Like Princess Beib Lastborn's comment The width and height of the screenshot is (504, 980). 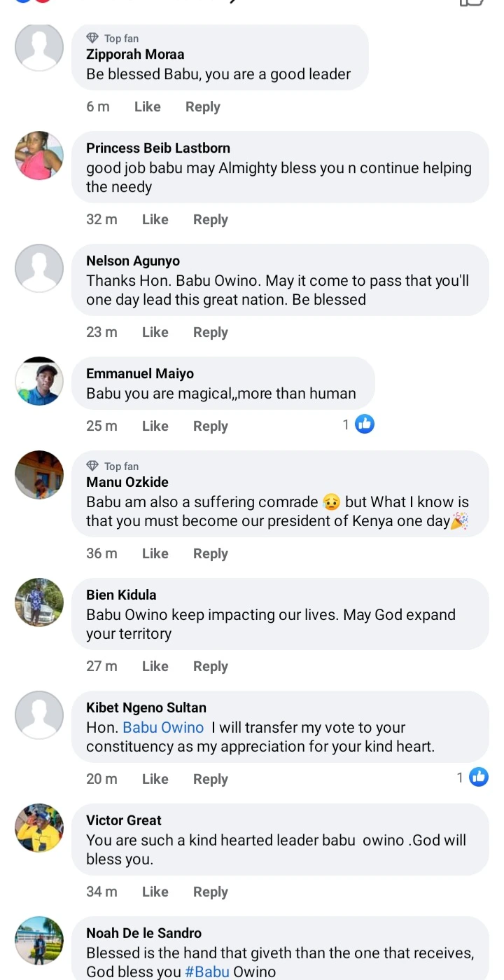[x=155, y=219]
